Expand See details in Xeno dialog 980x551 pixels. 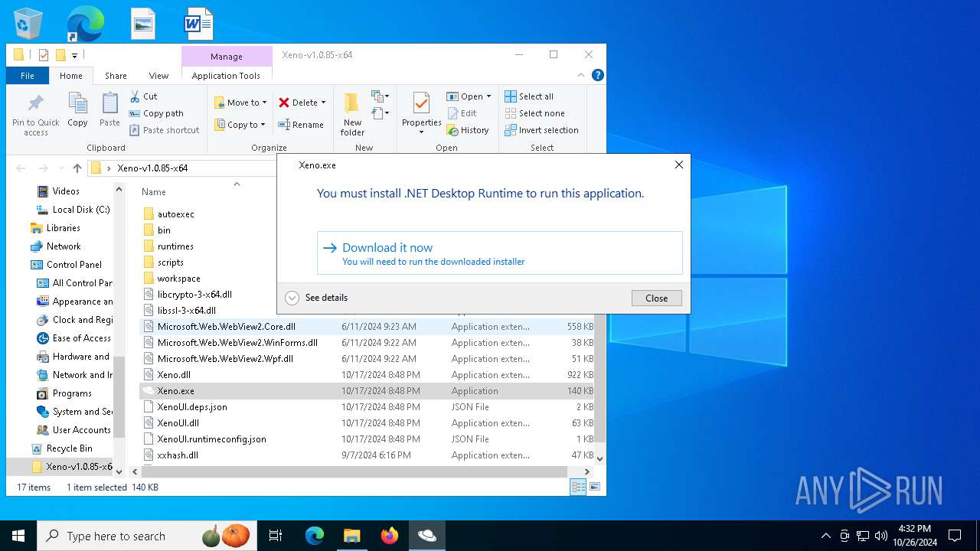pos(316,298)
